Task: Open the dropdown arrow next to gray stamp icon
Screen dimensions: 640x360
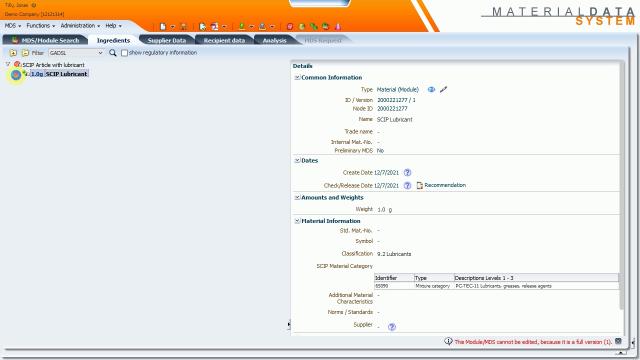Action: coord(272,27)
